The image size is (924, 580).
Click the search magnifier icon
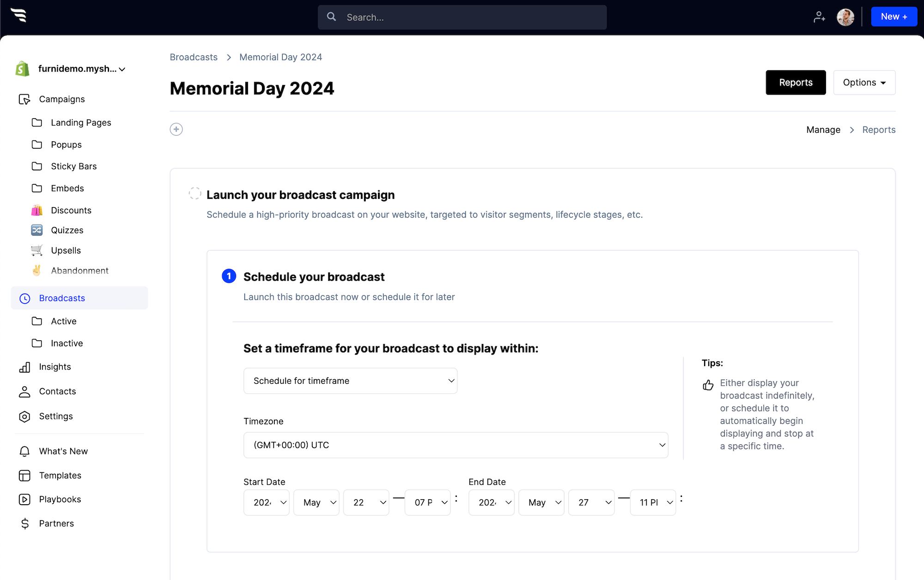[x=331, y=17]
